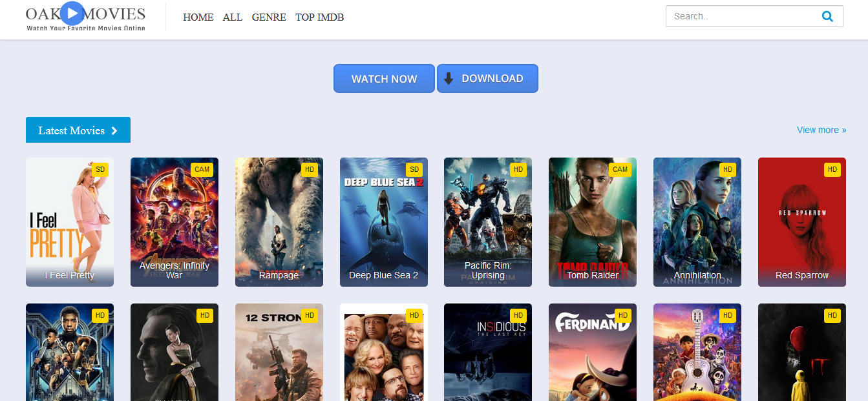Screen dimensions: 868x401
Task: Click the View more link
Action: 821,130
